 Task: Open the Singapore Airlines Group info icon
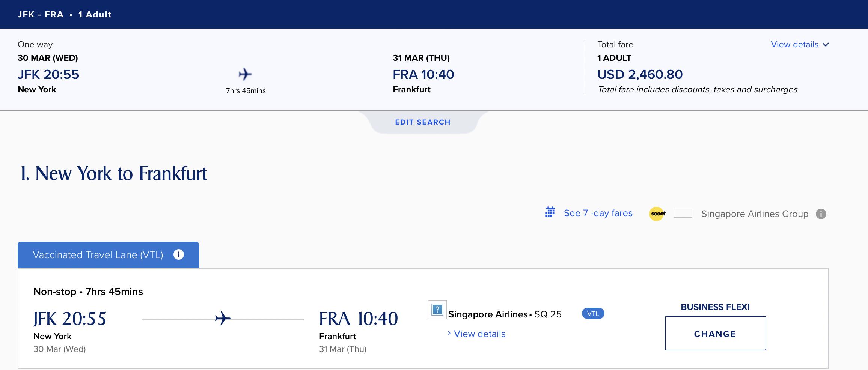(x=821, y=214)
